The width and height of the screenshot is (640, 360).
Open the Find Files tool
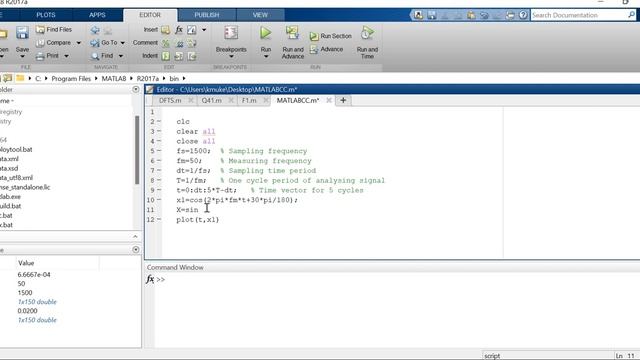[x=53, y=29]
